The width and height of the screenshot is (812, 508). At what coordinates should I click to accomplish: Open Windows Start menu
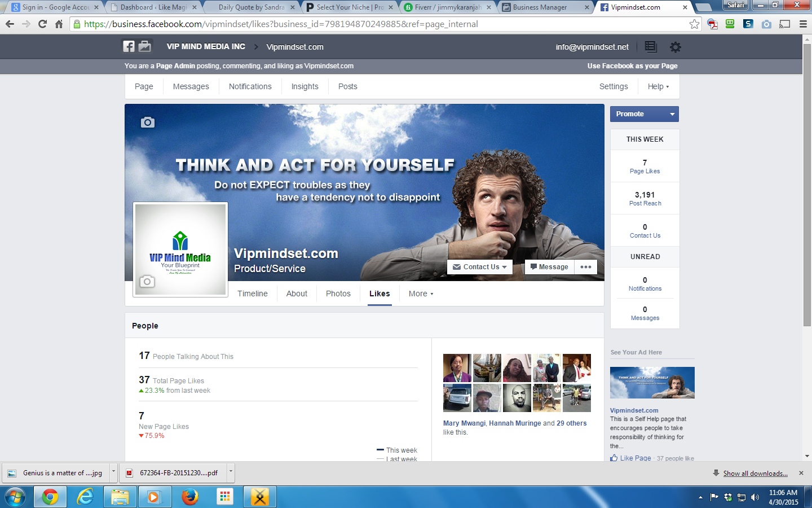(x=15, y=497)
